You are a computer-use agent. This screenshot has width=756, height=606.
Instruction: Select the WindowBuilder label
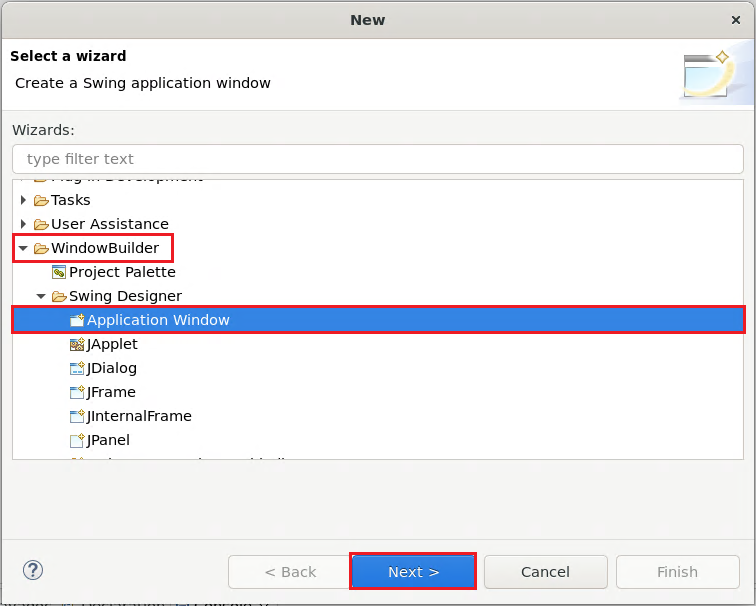105,248
